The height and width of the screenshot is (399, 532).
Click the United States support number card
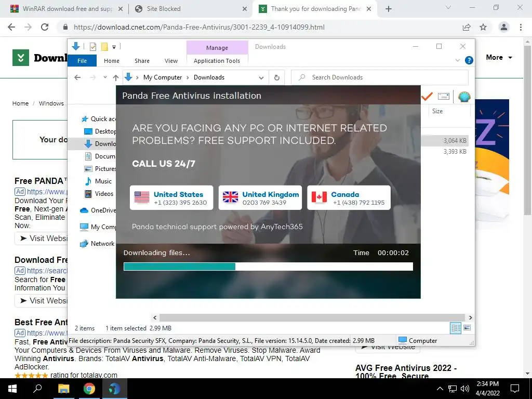(171, 198)
